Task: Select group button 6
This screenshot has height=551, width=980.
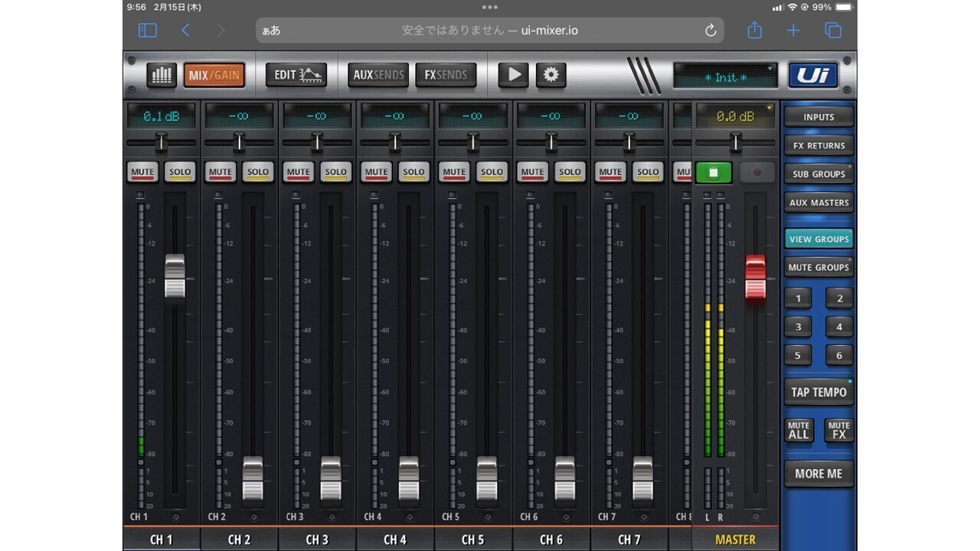Action: 839,356
